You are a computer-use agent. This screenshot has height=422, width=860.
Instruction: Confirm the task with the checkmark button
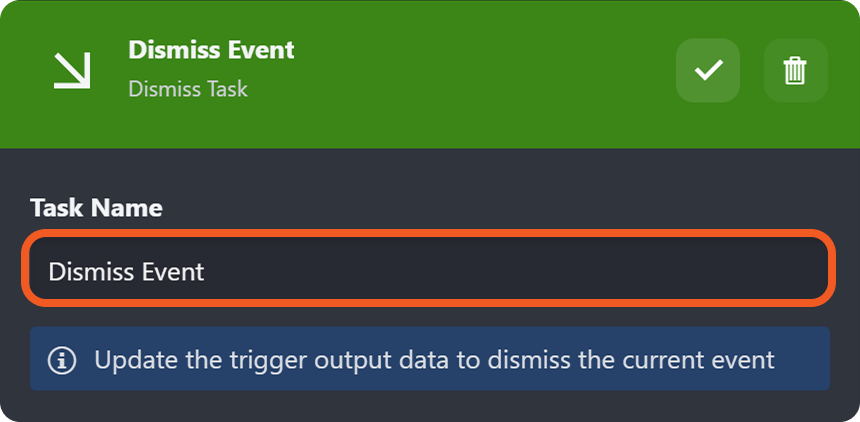click(708, 71)
